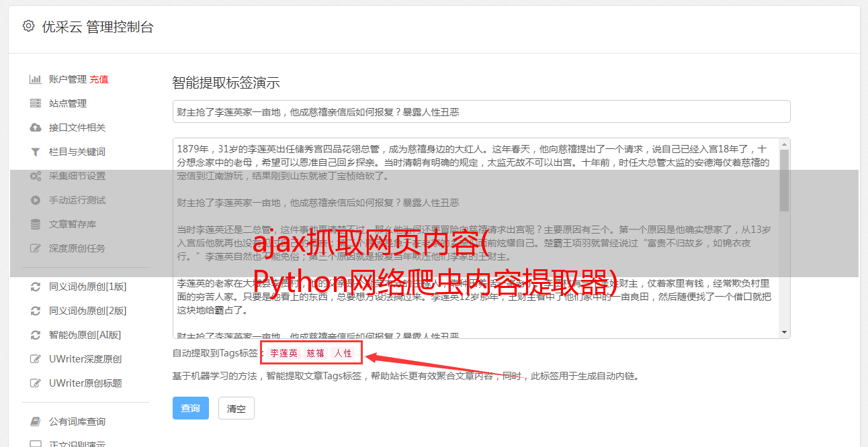Click the refresh icon for 智能伪原创[AI版]
Viewport: 868px width, 447px height.
[x=36, y=335]
